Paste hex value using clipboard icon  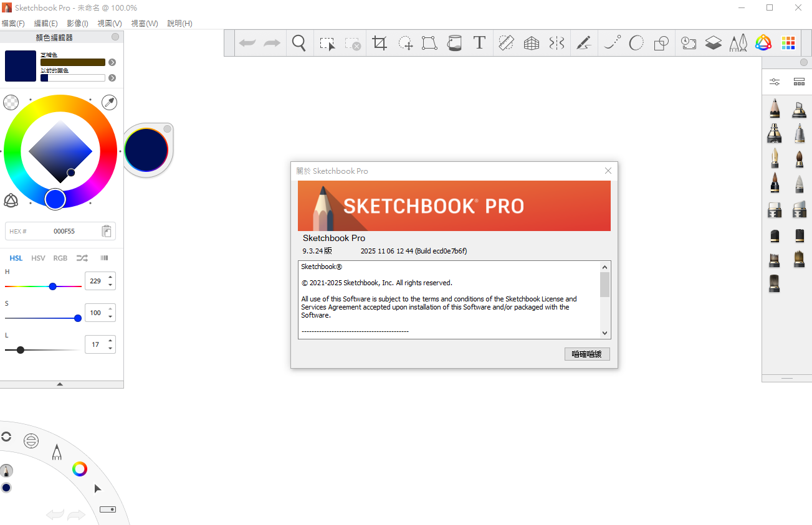tap(107, 231)
